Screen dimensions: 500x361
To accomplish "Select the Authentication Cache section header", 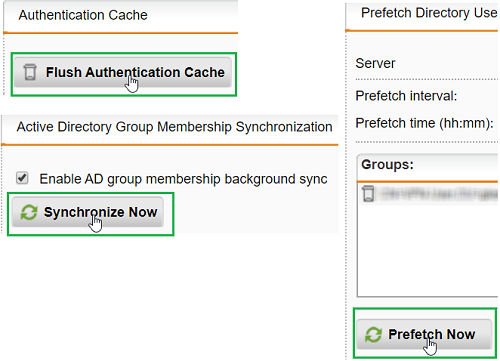I will [83, 15].
